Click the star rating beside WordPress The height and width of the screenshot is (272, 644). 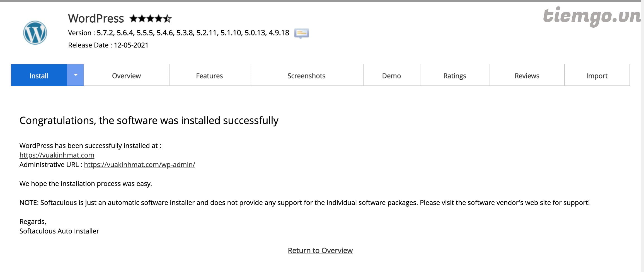coord(150,19)
